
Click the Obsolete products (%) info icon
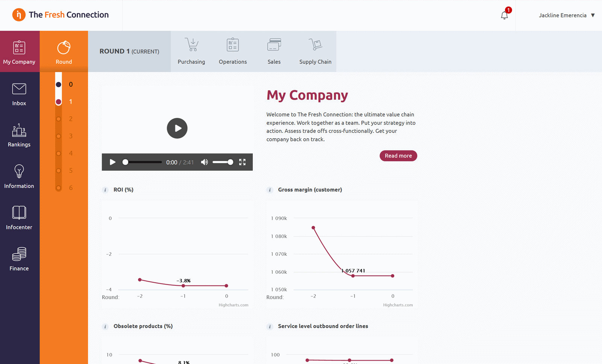point(105,326)
